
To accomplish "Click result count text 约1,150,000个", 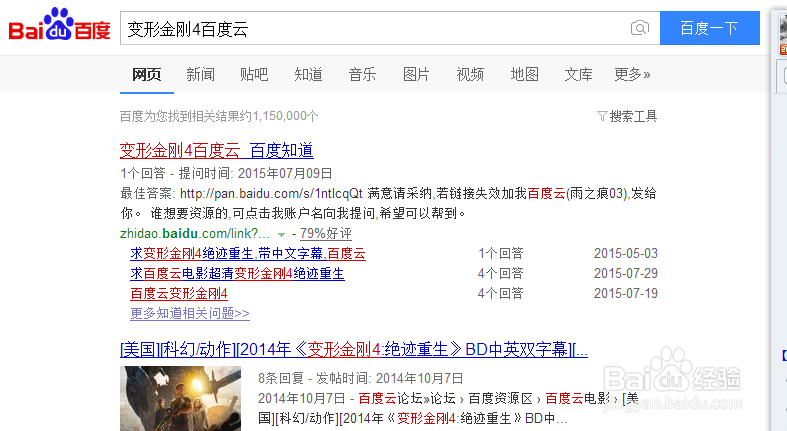I will [279, 116].
